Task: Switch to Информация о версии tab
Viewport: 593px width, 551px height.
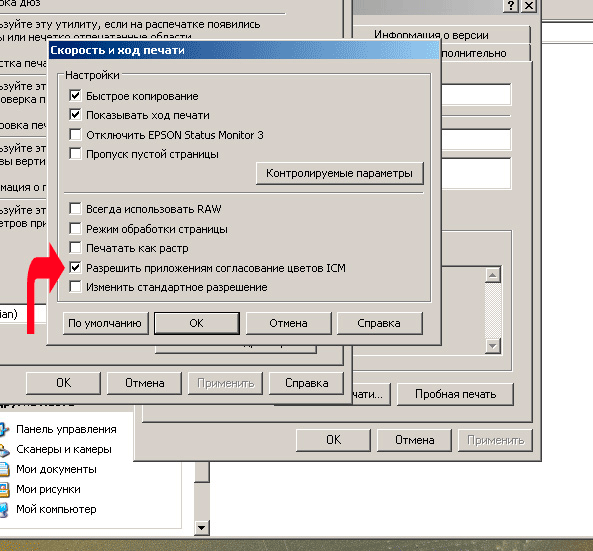Action: point(431,35)
